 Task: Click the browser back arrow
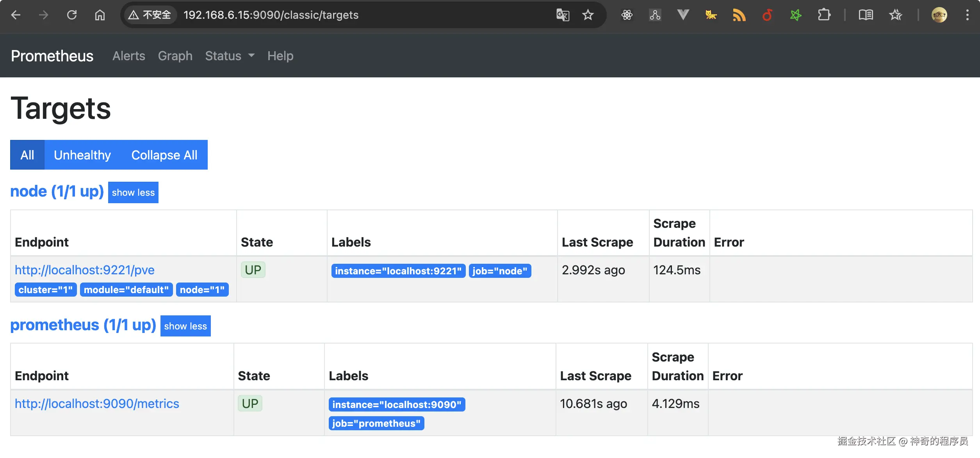[16, 15]
